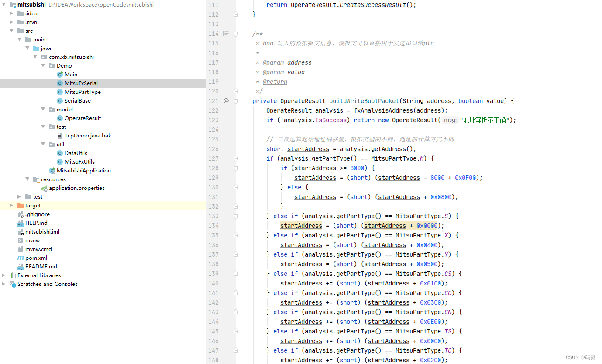This screenshot has height=364, width=602.
Task: Collapse the java source folder
Action: pos(28,48)
